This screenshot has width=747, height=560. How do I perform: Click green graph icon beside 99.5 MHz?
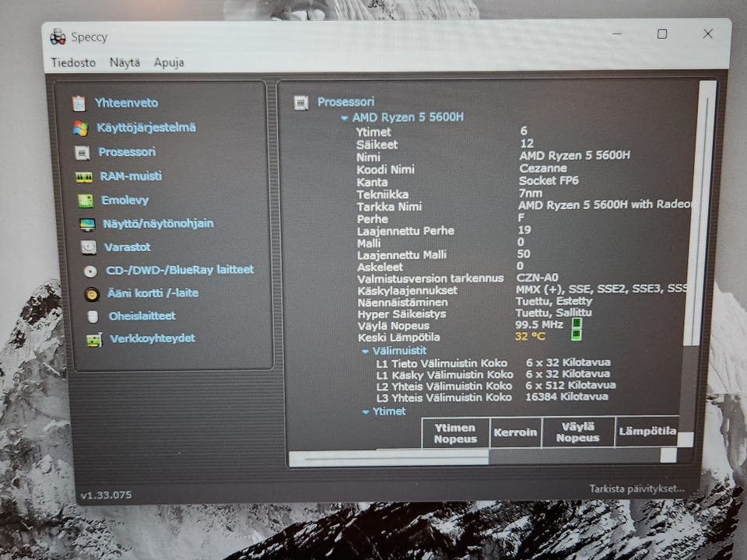(577, 324)
